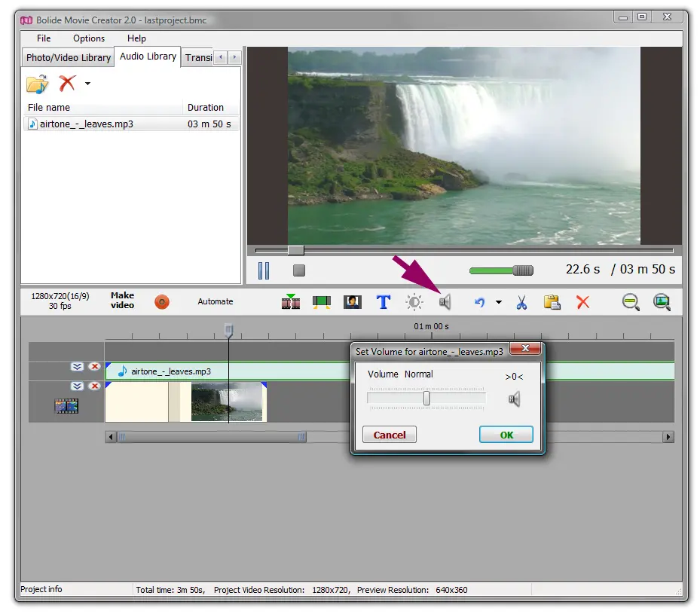Click the add audio files folder icon
This screenshot has width=700, height=614.
[37, 84]
